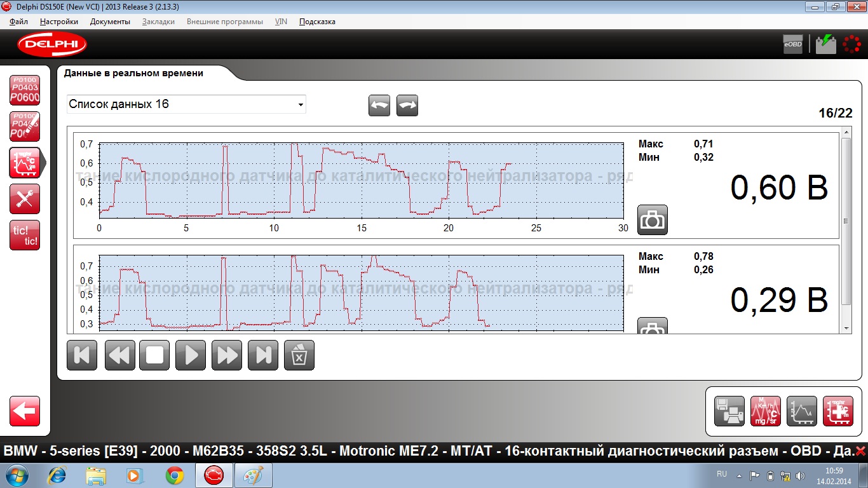868x488 pixels.
Task: Click the Km/h mg/sr units icon
Action: [766, 411]
